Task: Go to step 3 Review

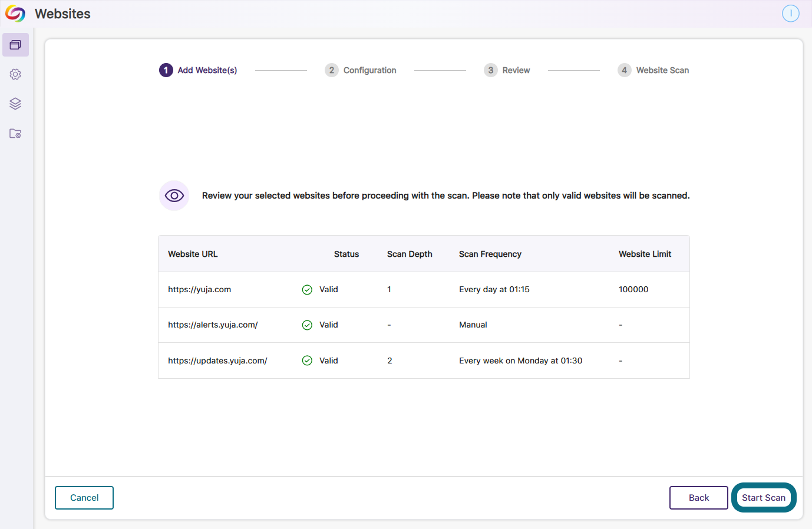Action: coord(507,70)
